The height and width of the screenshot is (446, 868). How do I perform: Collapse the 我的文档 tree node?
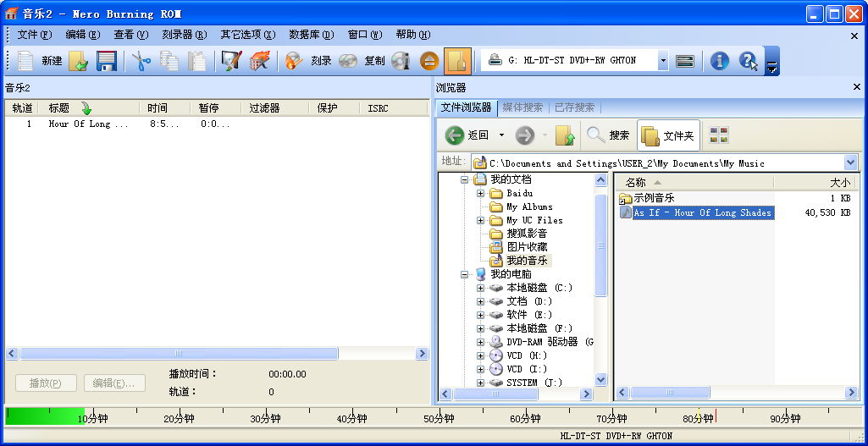point(464,179)
